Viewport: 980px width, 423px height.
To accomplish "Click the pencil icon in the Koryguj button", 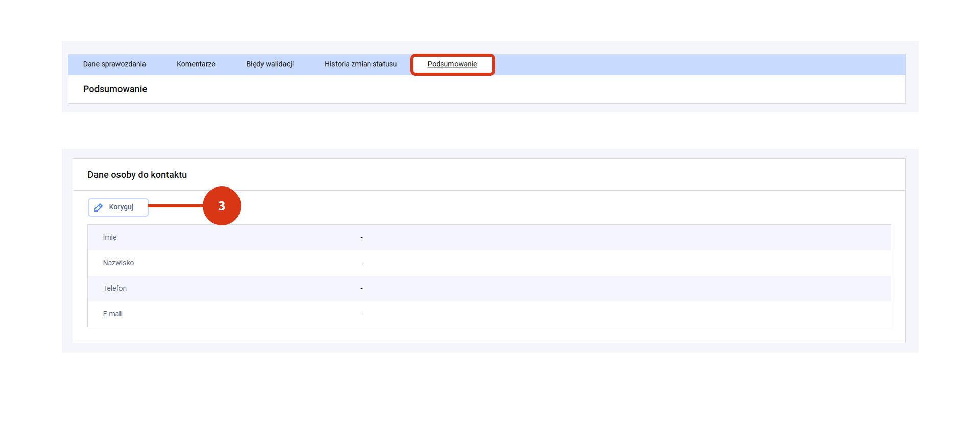I will 99,207.
